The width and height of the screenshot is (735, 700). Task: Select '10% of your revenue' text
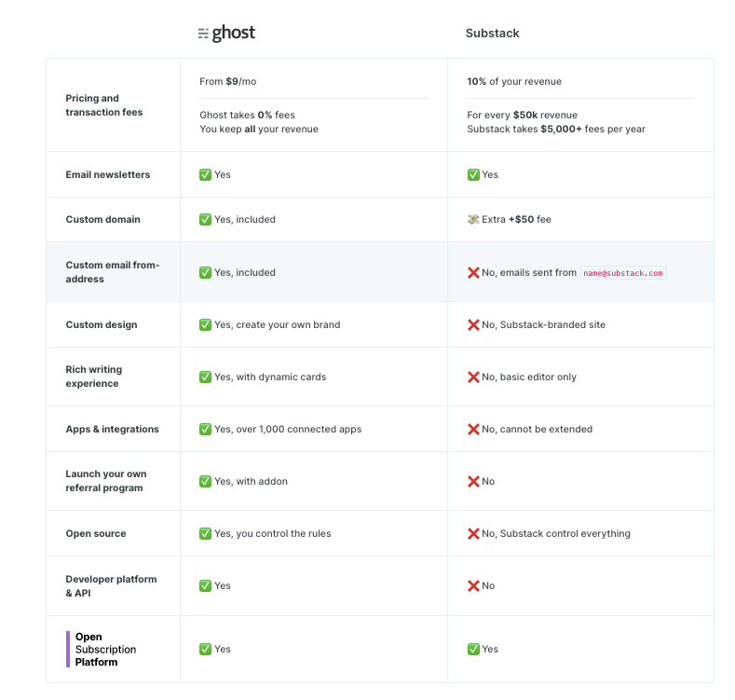[x=514, y=81]
